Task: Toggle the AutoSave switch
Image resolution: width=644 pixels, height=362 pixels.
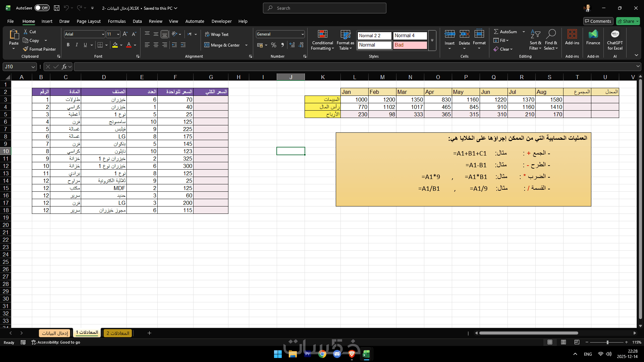Action: pos(42,8)
